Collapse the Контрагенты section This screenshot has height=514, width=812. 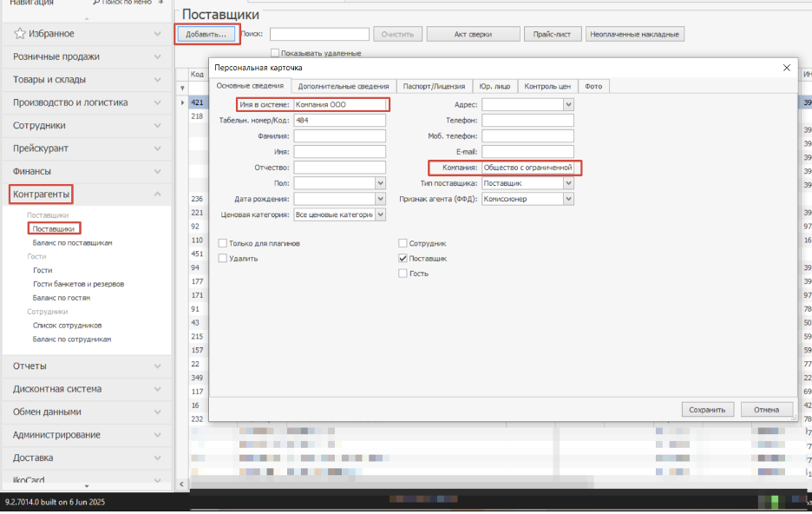pyautogui.click(x=87, y=194)
